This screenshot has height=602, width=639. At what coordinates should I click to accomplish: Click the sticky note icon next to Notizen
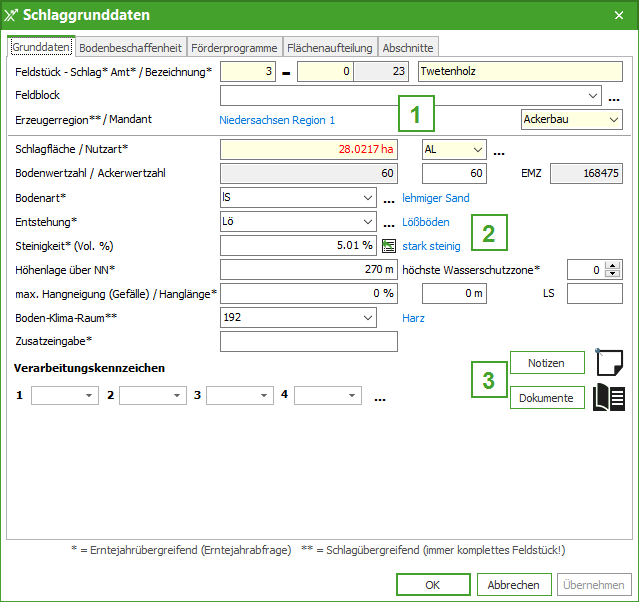pyautogui.click(x=609, y=362)
